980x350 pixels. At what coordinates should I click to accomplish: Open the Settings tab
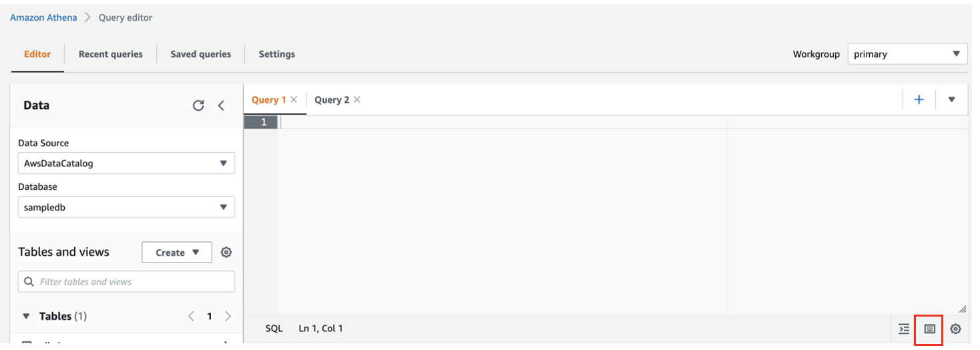pyautogui.click(x=277, y=54)
